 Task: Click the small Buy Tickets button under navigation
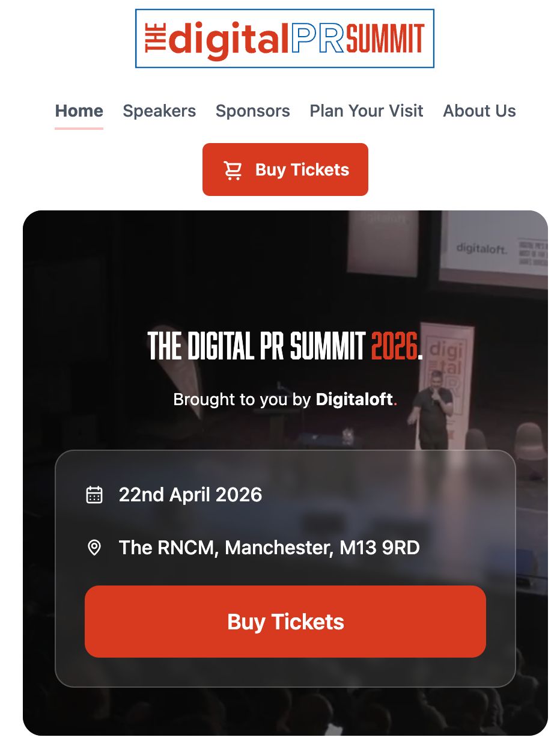click(285, 170)
